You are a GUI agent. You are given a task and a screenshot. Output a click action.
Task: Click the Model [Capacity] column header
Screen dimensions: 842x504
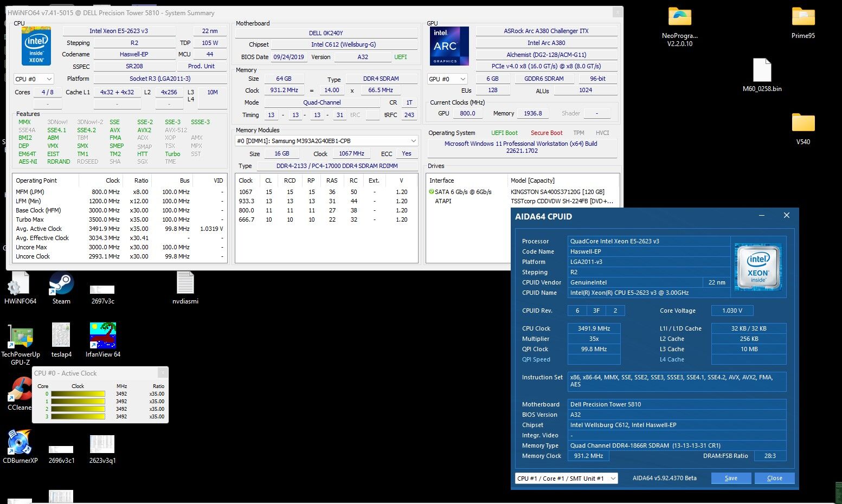pos(563,180)
